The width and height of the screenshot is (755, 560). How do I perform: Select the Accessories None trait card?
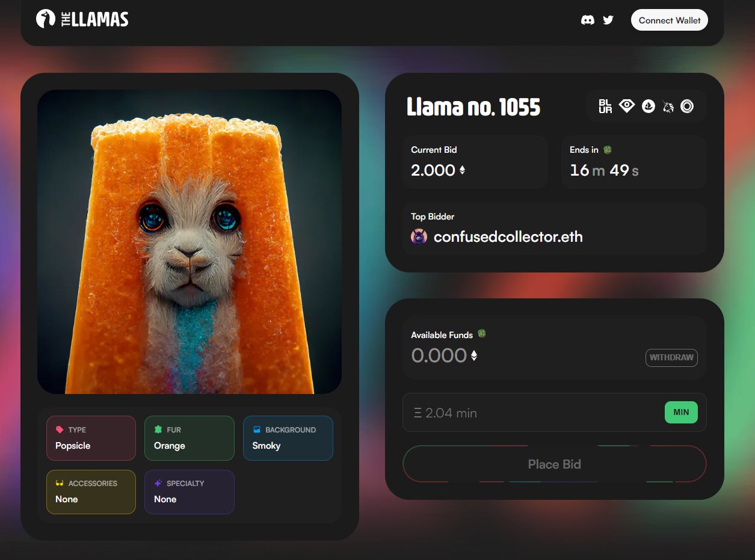point(91,492)
